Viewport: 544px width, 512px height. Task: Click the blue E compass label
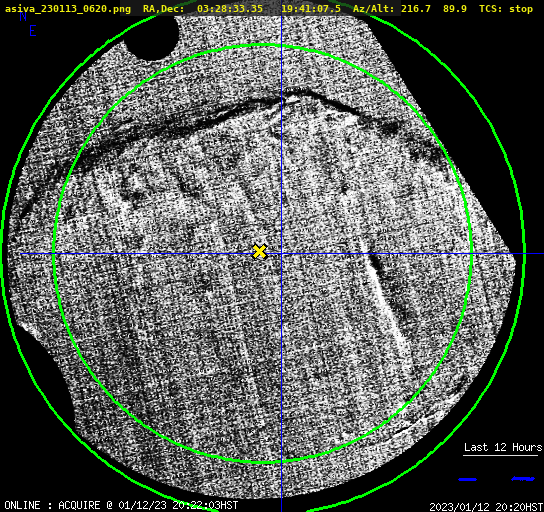click(x=33, y=31)
